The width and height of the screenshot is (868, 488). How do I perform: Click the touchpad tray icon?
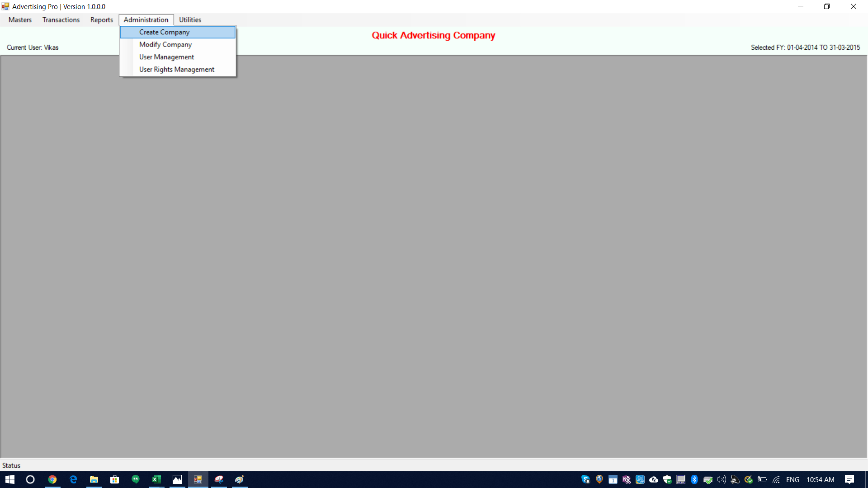coord(681,479)
